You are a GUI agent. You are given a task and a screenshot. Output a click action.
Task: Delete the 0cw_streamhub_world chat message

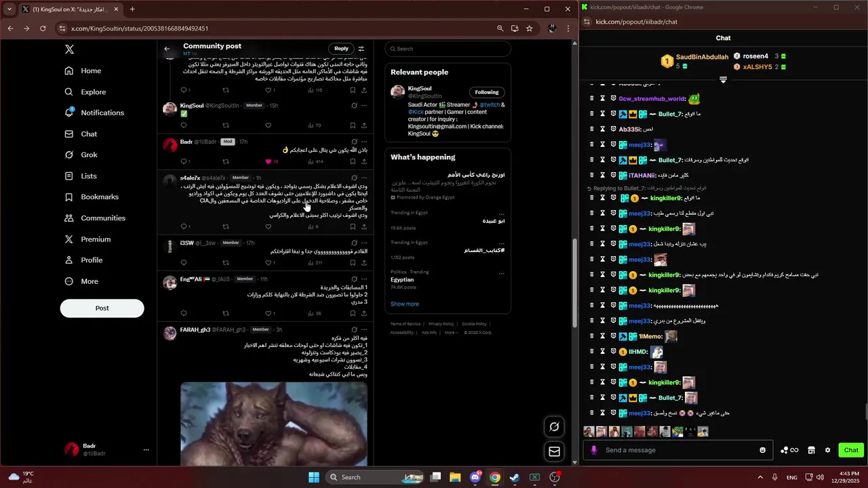point(591,99)
